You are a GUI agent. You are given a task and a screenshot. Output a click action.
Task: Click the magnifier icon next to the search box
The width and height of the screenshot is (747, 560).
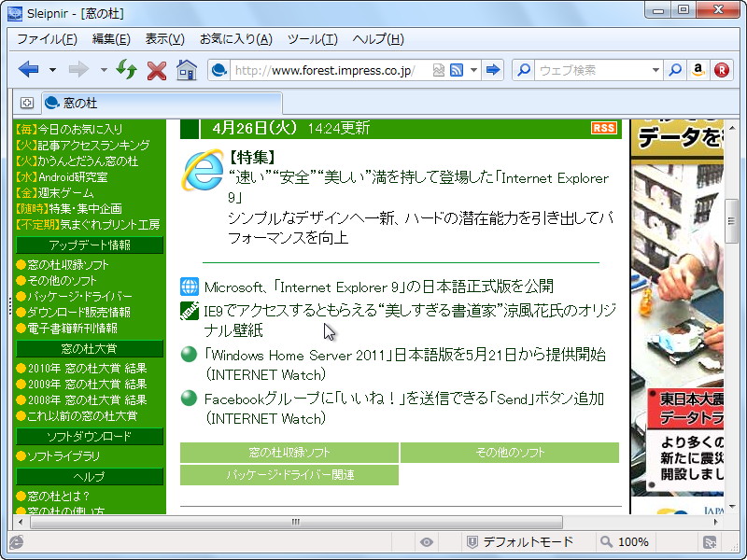click(x=674, y=69)
